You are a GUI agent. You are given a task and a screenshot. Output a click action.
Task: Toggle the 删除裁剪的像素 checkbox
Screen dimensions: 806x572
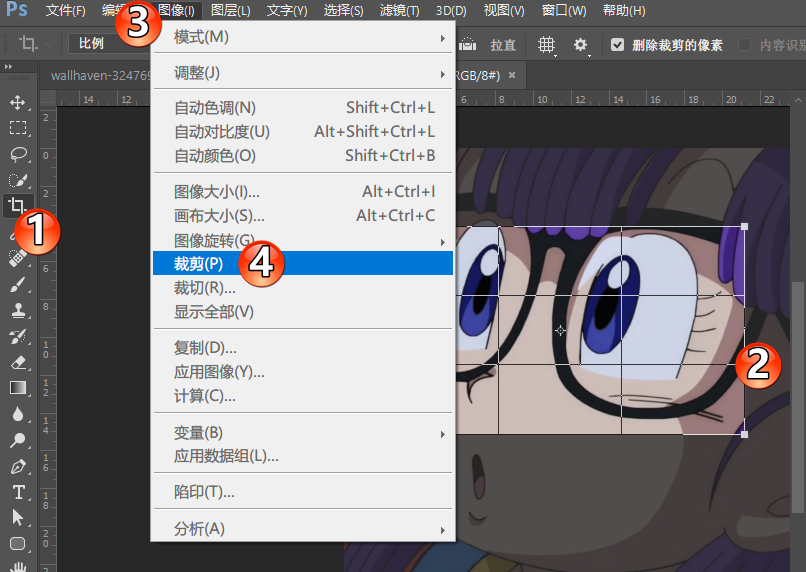(618, 45)
